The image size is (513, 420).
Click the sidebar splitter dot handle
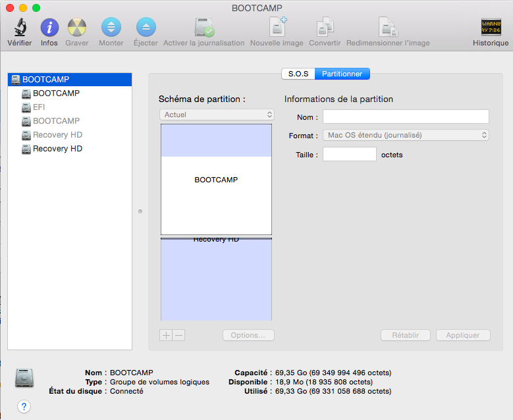coord(140,211)
